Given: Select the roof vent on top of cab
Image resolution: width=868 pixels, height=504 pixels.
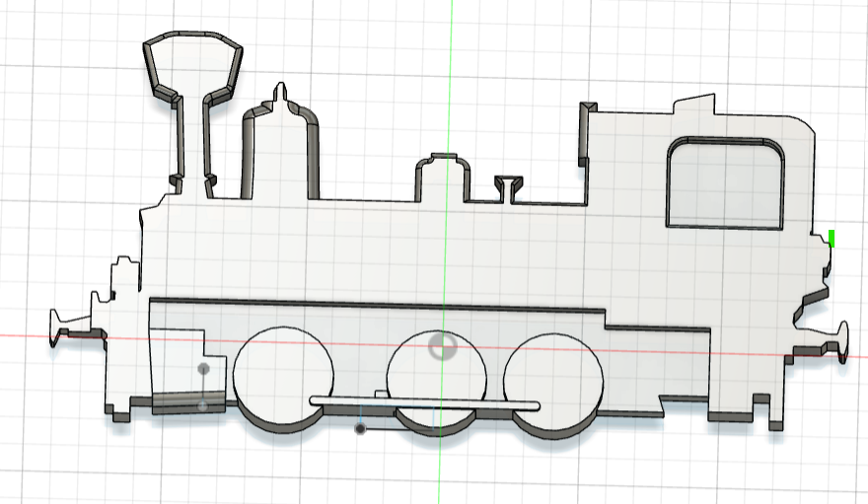Looking at the screenshot, I should pos(694,105).
